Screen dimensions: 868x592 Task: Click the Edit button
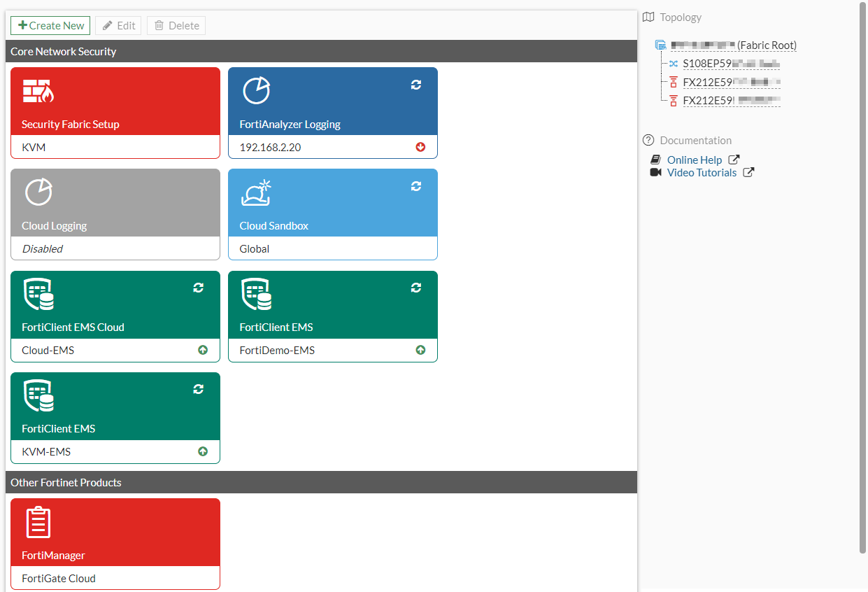pos(118,25)
